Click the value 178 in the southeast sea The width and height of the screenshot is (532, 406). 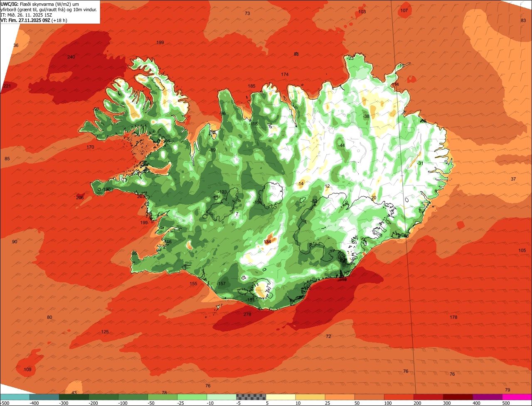pyautogui.click(x=453, y=317)
